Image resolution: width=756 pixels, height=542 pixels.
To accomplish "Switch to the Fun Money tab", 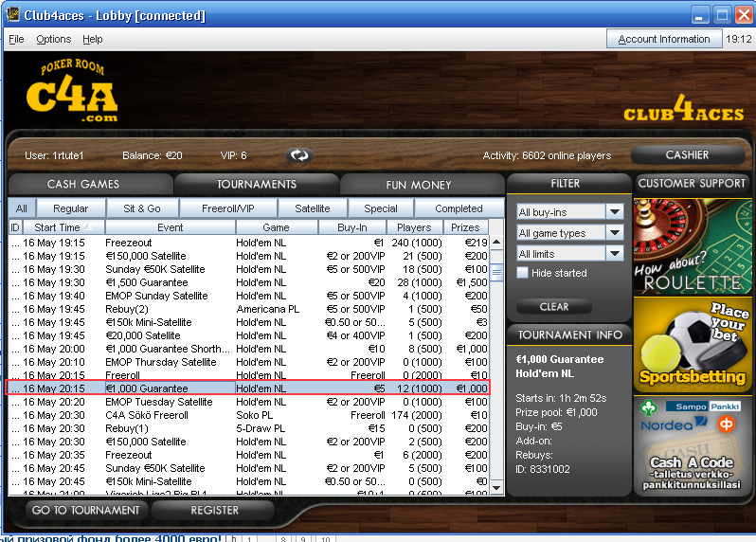I will click(423, 184).
